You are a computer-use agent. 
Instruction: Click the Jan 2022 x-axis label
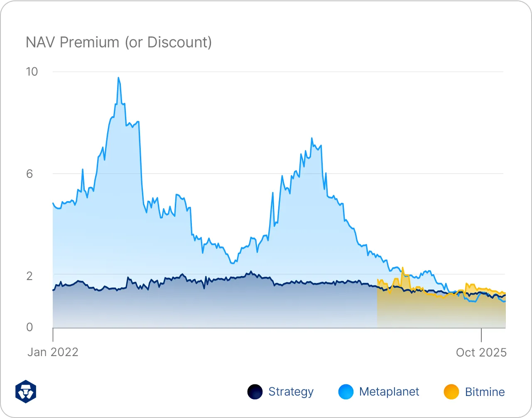tap(53, 352)
